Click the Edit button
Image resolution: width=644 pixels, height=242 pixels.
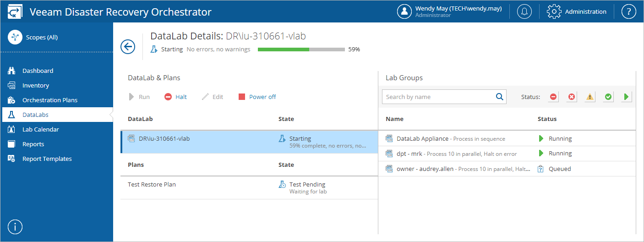pyautogui.click(x=213, y=97)
